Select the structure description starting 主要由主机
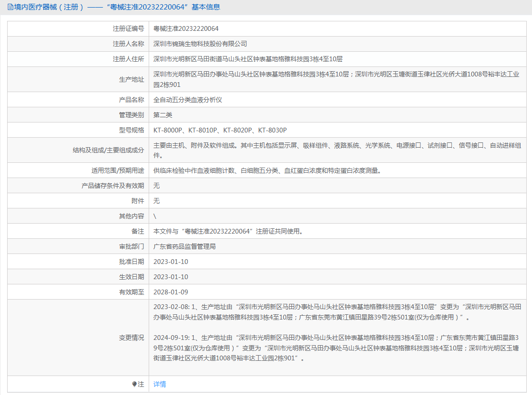Image resolution: width=532 pixels, height=395 pixels. [x=337, y=150]
